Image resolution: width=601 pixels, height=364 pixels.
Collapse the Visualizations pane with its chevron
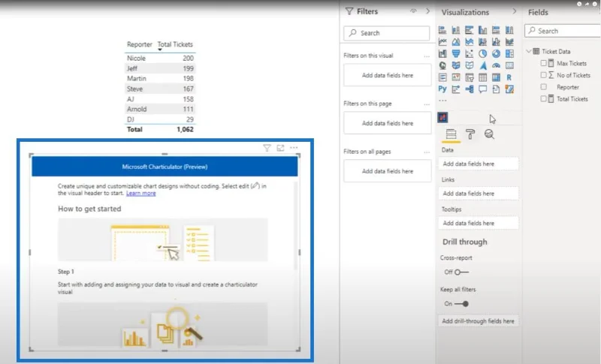[x=515, y=11]
